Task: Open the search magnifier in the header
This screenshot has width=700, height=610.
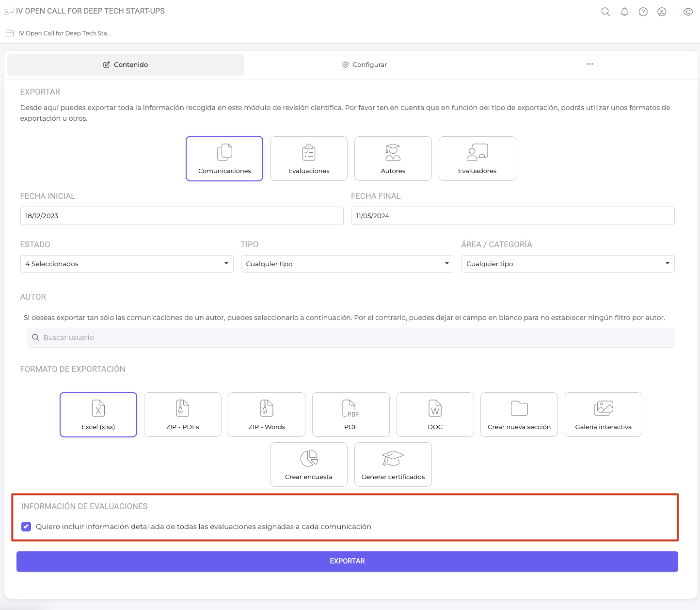Action: tap(605, 12)
